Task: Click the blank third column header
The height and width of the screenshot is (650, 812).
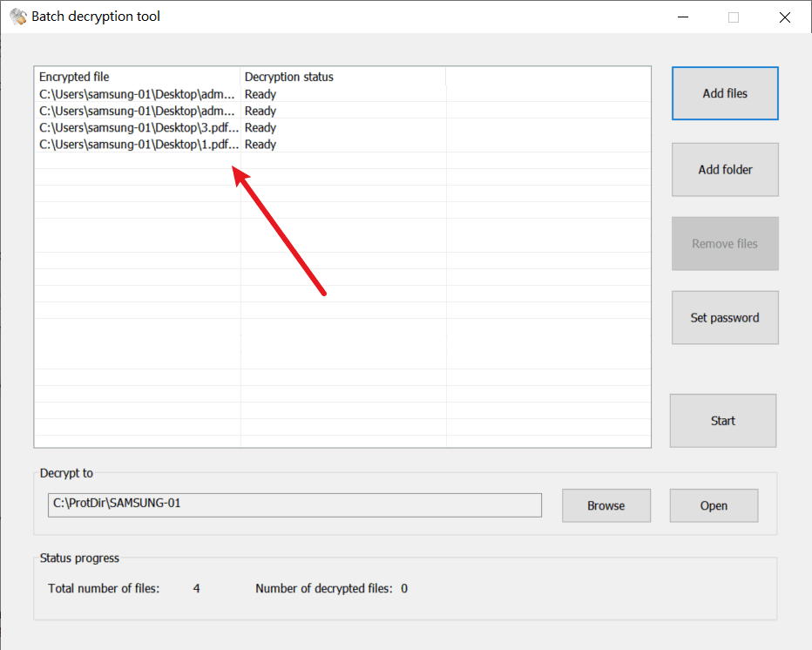Action: tap(547, 77)
